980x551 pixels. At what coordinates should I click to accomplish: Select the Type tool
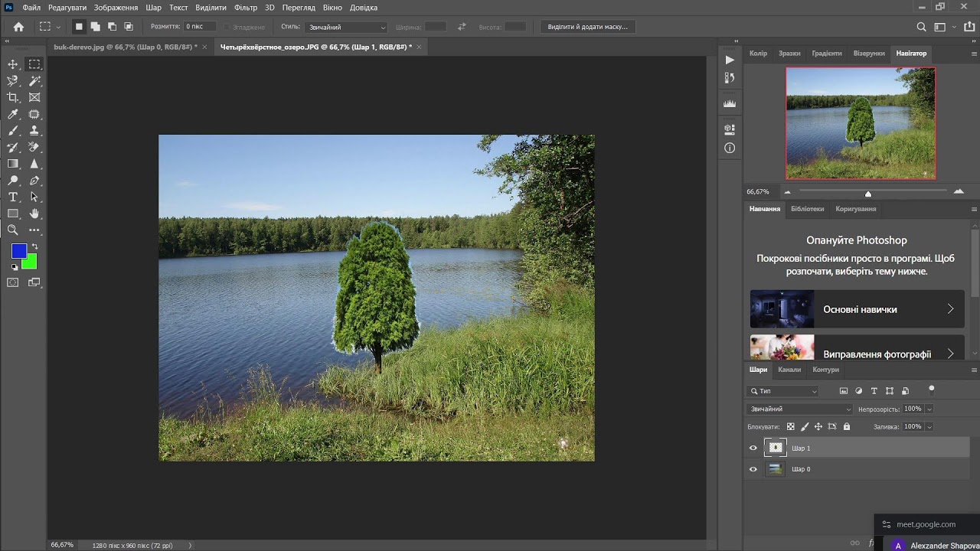[x=13, y=197]
